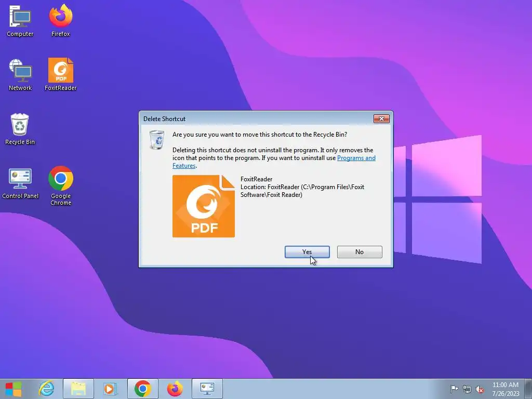Screen dimensions: 532x399
Task: Select the Google Chrome desktop shortcut
Action: click(61, 186)
